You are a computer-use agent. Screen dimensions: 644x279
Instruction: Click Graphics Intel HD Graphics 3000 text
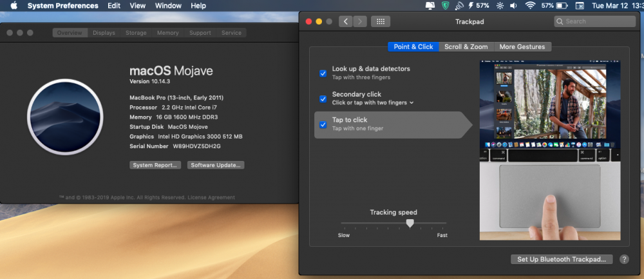(x=186, y=137)
